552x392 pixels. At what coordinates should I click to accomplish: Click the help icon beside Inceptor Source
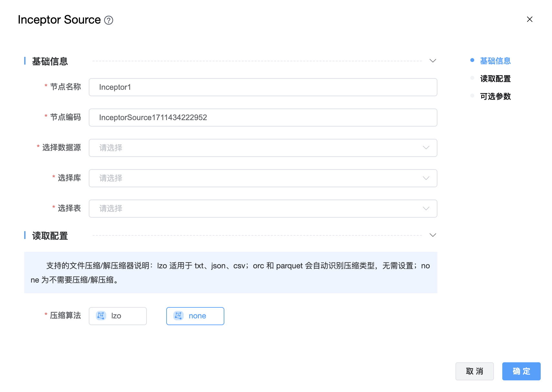click(x=109, y=20)
